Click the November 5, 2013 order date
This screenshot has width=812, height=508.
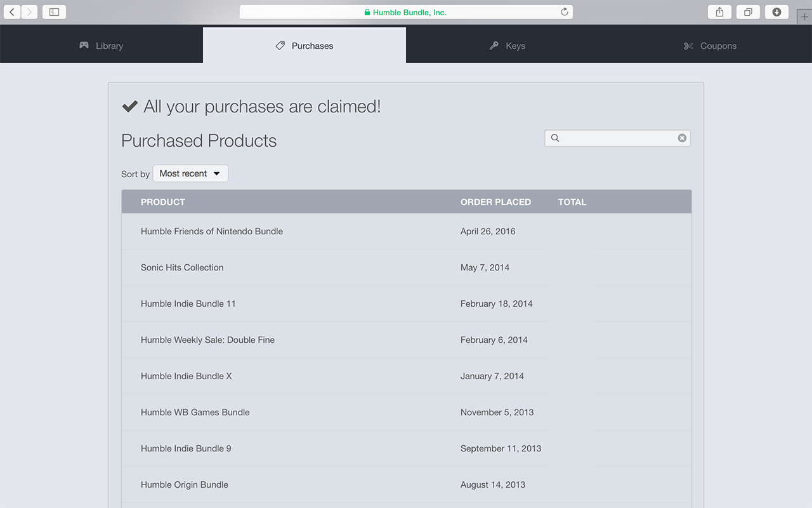click(497, 412)
